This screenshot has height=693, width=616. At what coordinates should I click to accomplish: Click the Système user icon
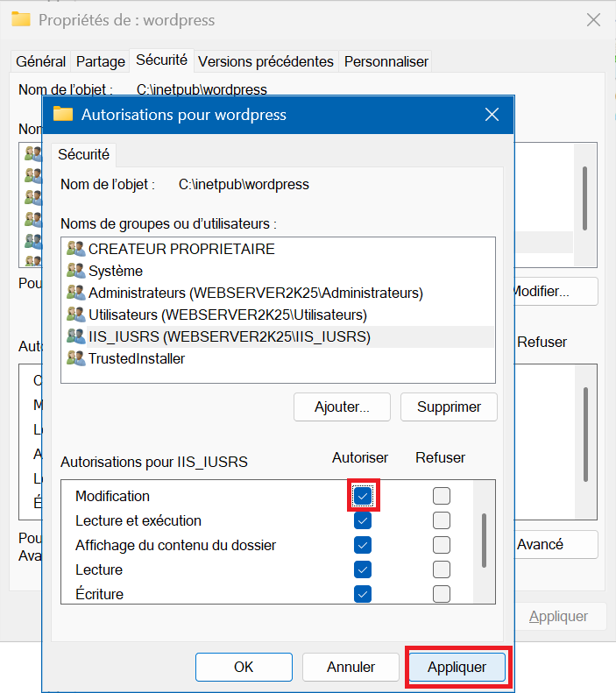tap(75, 271)
